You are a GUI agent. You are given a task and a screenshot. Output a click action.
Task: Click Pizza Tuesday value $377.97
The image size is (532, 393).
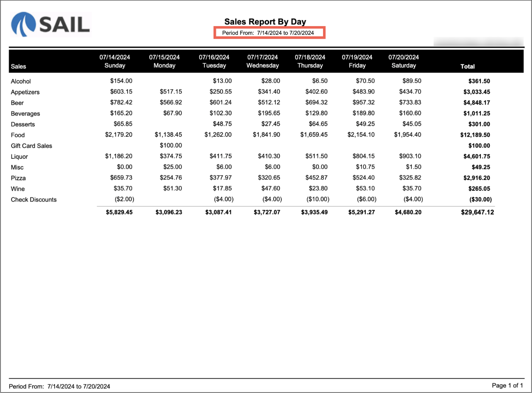click(220, 178)
